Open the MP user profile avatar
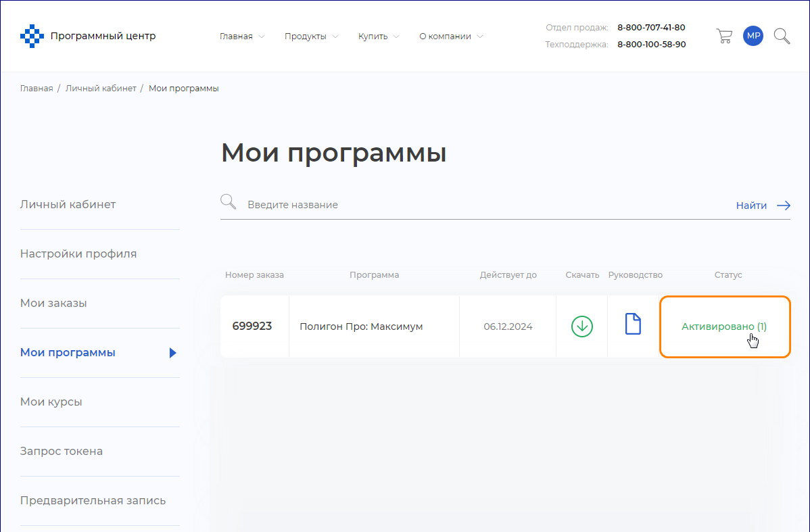810x532 pixels. pyautogui.click(x=753, y=37)
